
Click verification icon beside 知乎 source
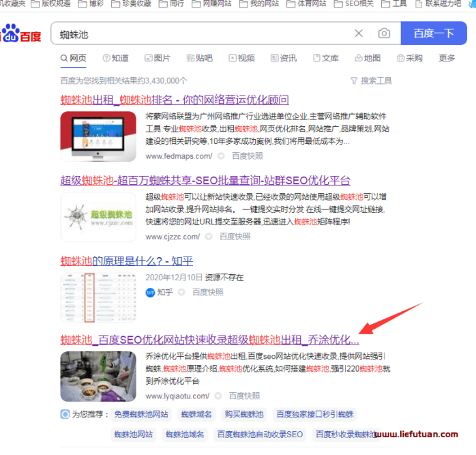181,293
